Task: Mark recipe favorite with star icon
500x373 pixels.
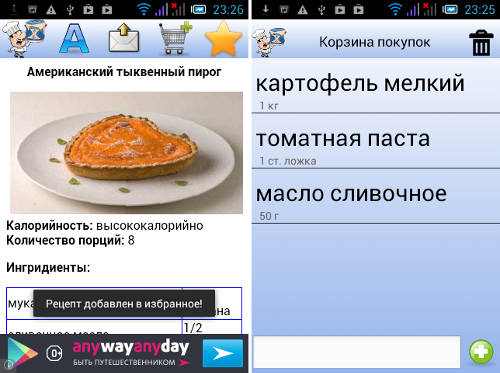Action: coord(223,38)
